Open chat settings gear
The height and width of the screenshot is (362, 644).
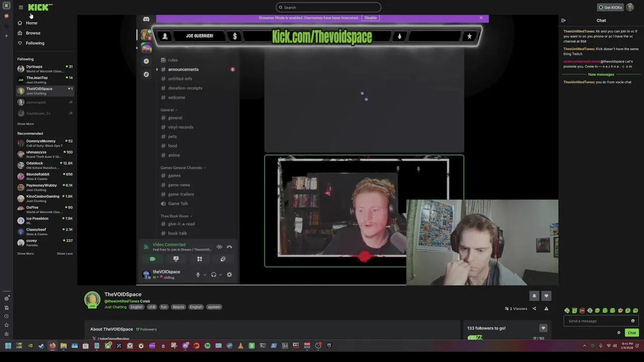pyautogui.click(x=619, y=333)
